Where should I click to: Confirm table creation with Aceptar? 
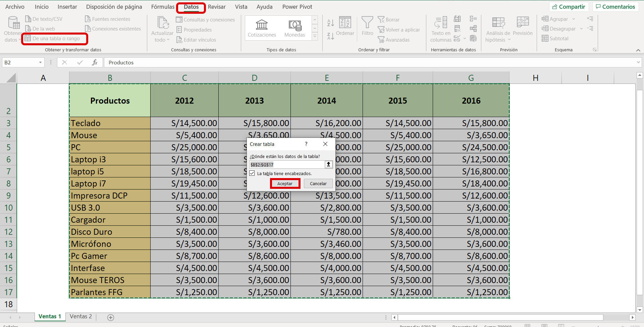pos(285,183)
